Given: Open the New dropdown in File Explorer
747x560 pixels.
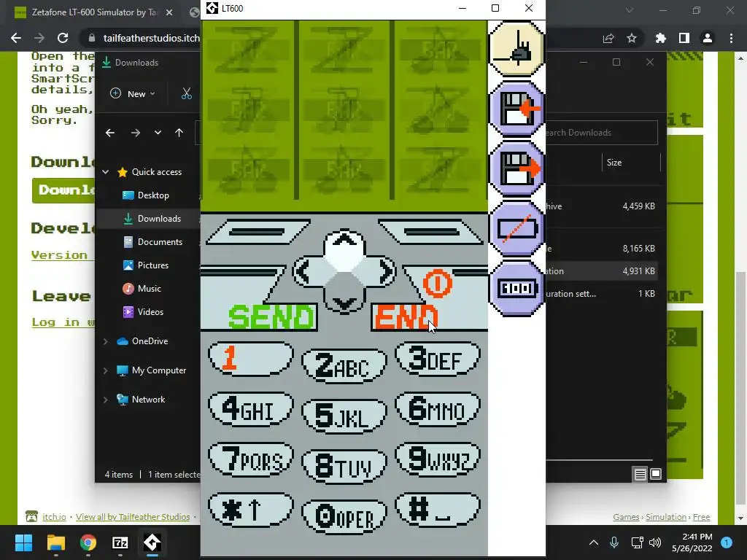Looking at the screenshot, I should 133,94.
